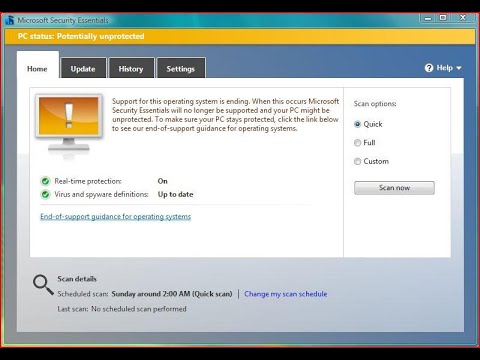Click the Help question mark icon
The height and width of the screenshot is (360, 480).
coord(429,68)
